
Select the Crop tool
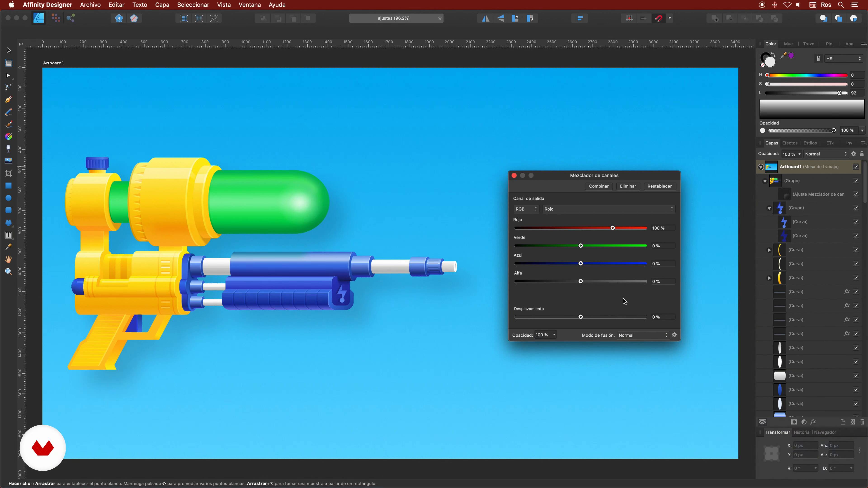coord(9,174)
